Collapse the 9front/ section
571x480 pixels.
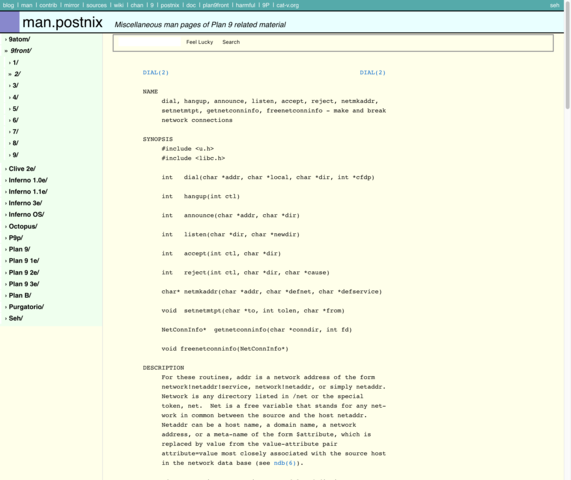[21, 51]
